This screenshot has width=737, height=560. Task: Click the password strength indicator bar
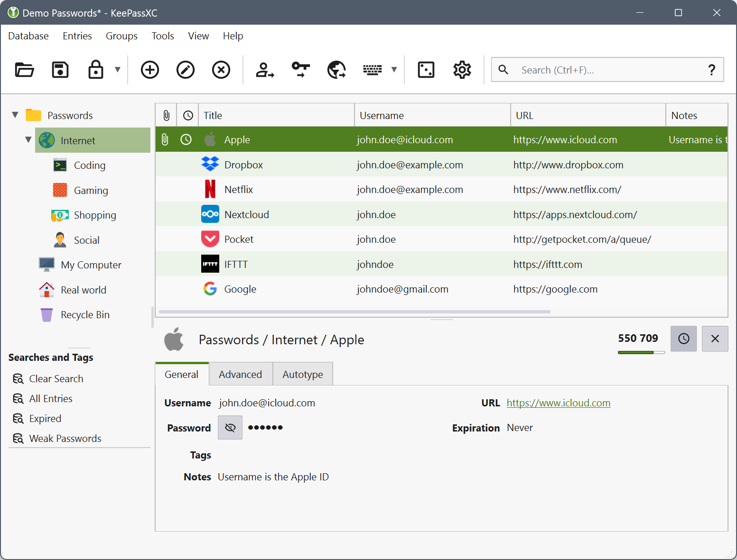(641, 352)
